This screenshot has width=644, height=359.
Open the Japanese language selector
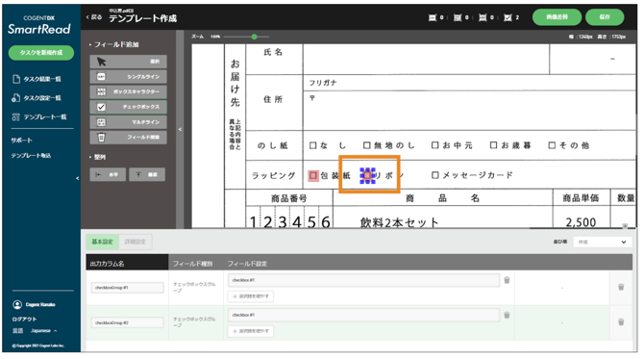(43, 331)
